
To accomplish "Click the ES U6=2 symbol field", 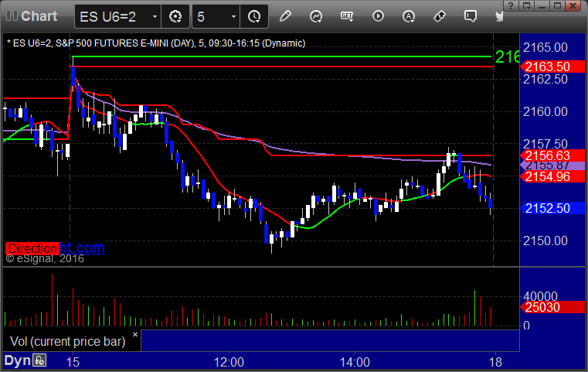I will click(x=117, y=16).
